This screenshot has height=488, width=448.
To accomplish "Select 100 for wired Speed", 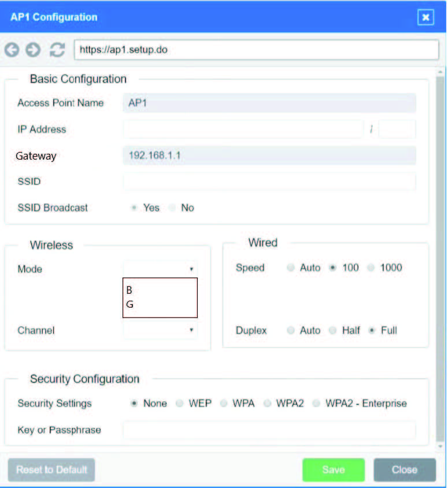I will (x=332, y=268).
